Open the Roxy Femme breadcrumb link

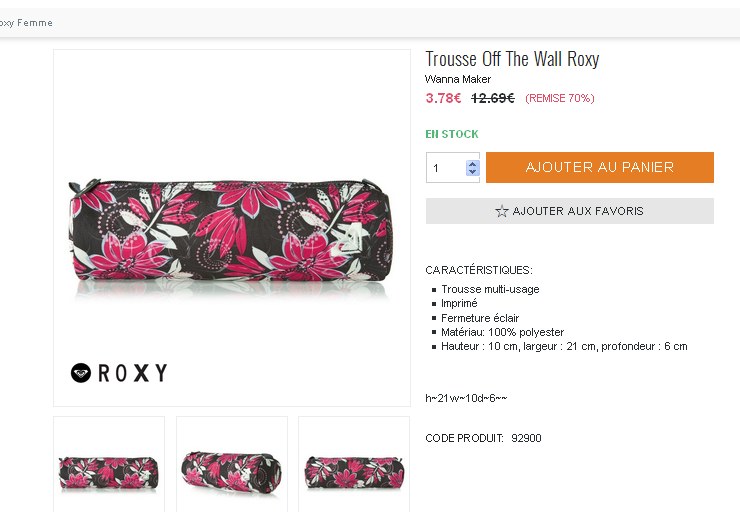click(27, 22)
